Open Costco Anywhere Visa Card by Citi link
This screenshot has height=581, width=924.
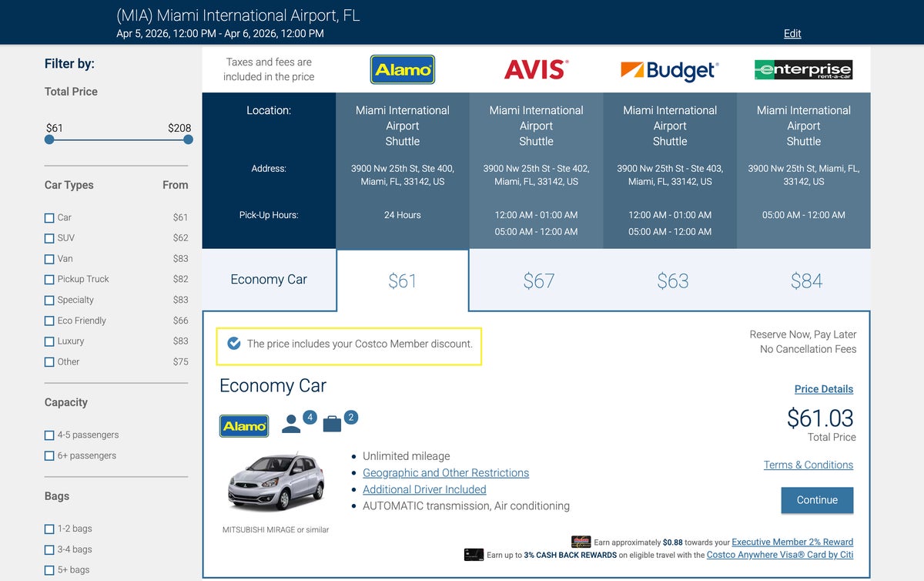pos(780,555)
